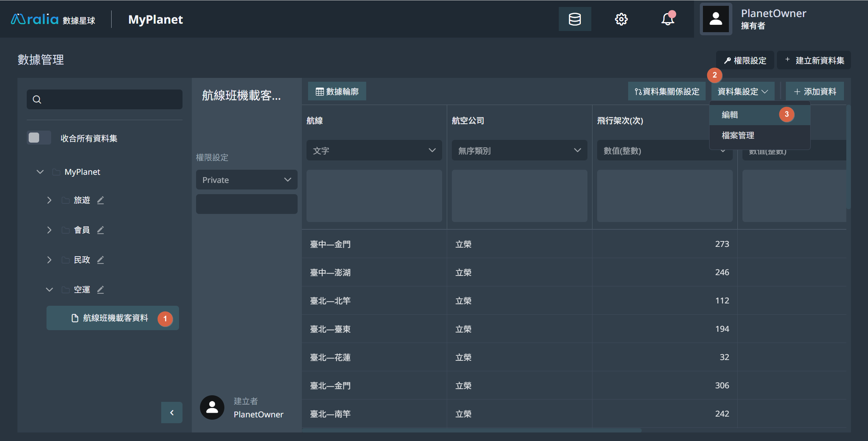868x441 pixels.
Task: Open the 資料集設定 dropdown
Action: click(742, 91)
